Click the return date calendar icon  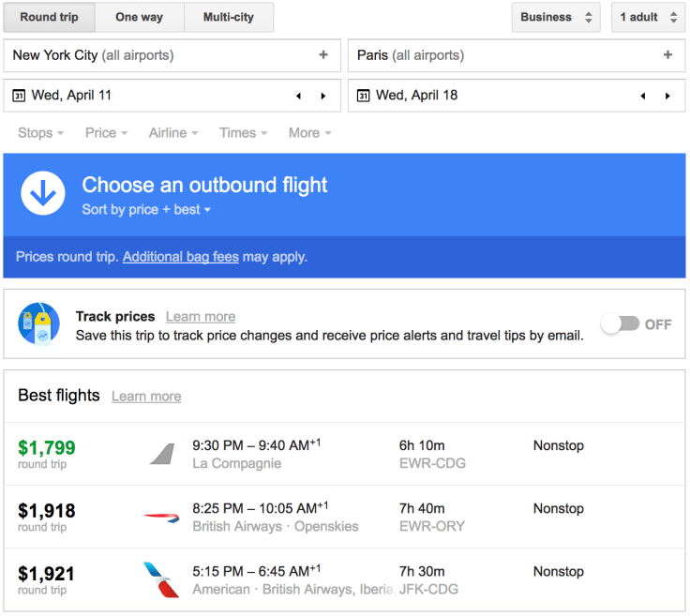click(x=364, y=96)
